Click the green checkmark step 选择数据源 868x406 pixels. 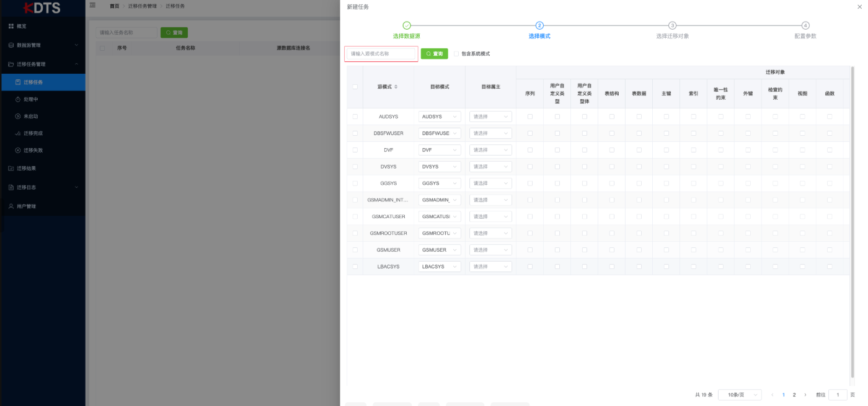tap(407, 25)
